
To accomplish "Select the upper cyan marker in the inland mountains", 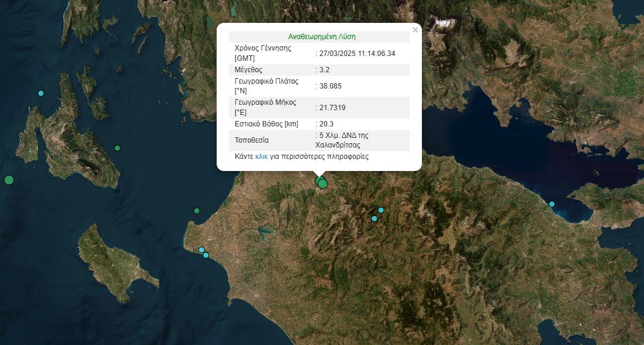I will point(381,210).
